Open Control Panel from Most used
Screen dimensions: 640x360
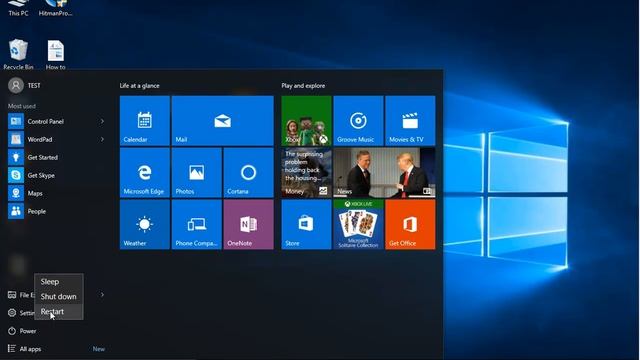(56, 121)
